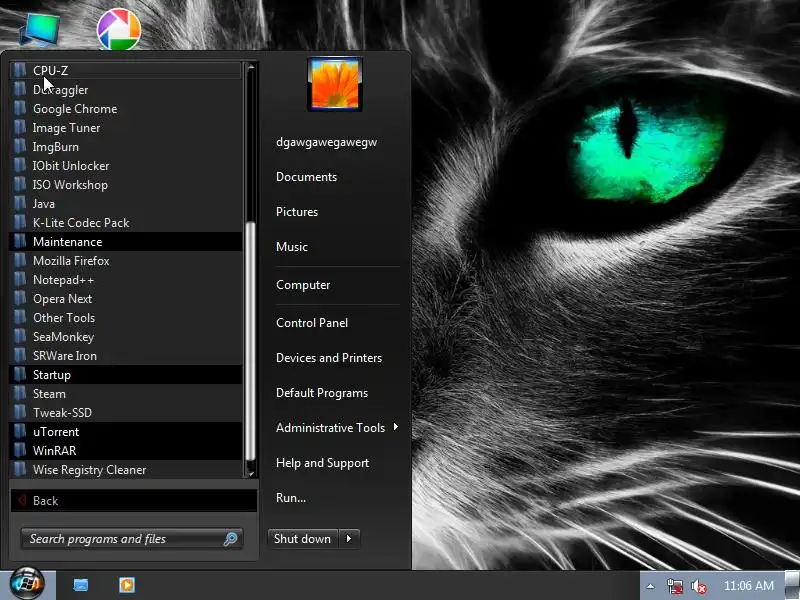Open Computer from the Start menu
800x600 pixels.
coord(303,285)
